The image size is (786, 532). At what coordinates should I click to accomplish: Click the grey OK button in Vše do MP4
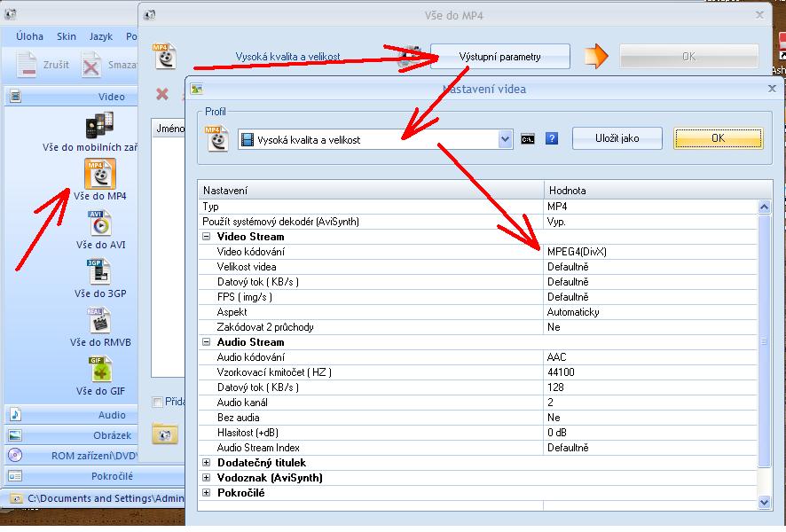point(688,57)
